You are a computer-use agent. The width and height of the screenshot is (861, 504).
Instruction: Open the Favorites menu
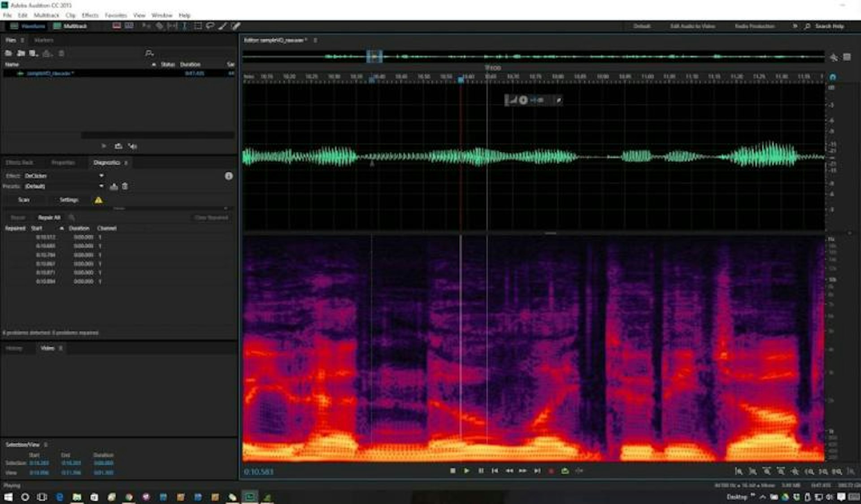tap(116, 15)
